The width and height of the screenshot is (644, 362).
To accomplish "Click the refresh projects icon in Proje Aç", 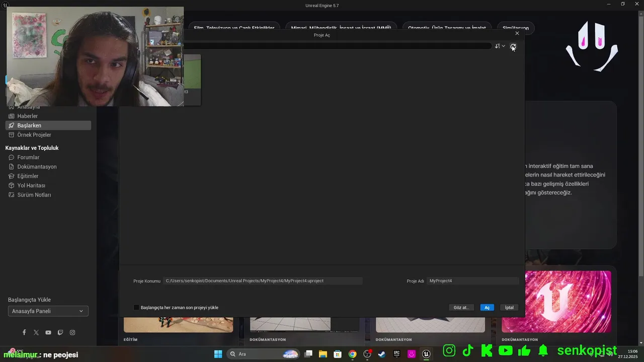I will pos(513,46).
